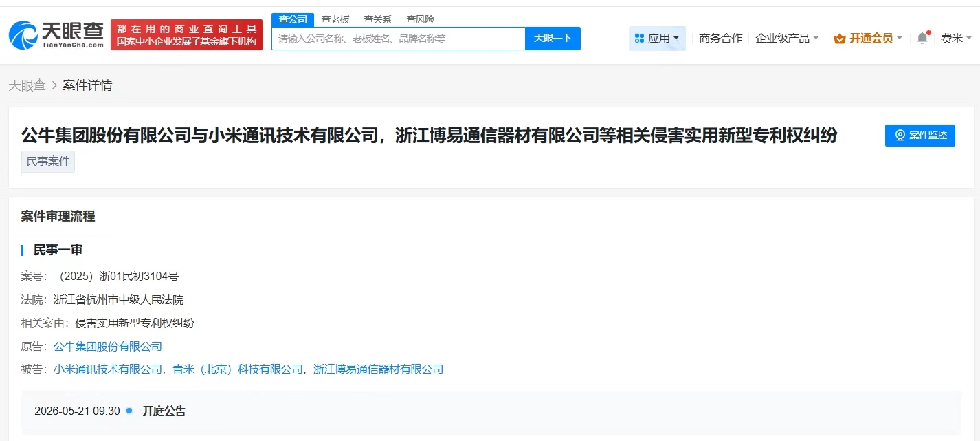Image resolution: width=980 pixels, height=441 pixels.
Task: Switch to the 查风险 tab
Action: [x=420, y=19]
